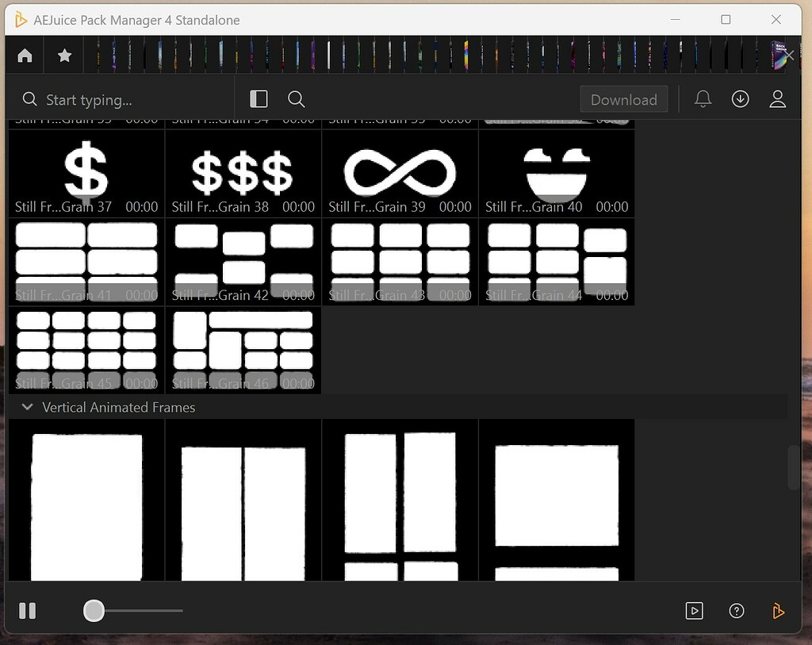Open the video tutorial player icon
Image resolution: width=812 pixels, height=645 pixels.
point(694,611)
